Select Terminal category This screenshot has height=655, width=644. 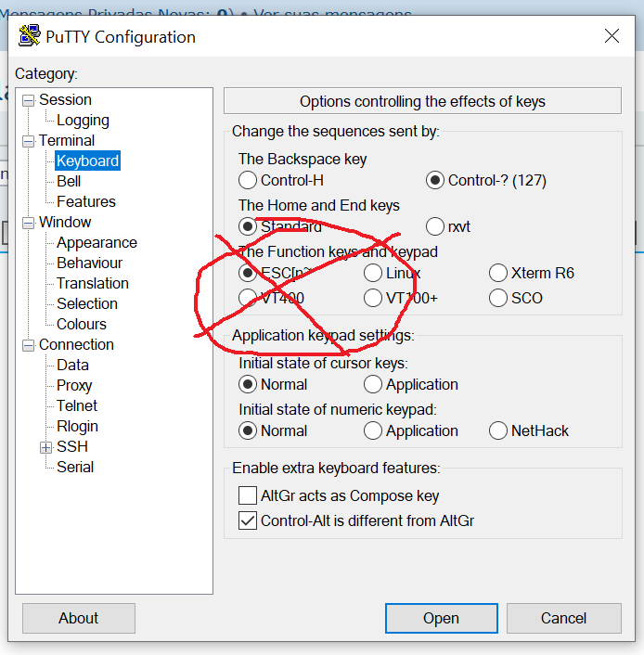coord(67,141)
